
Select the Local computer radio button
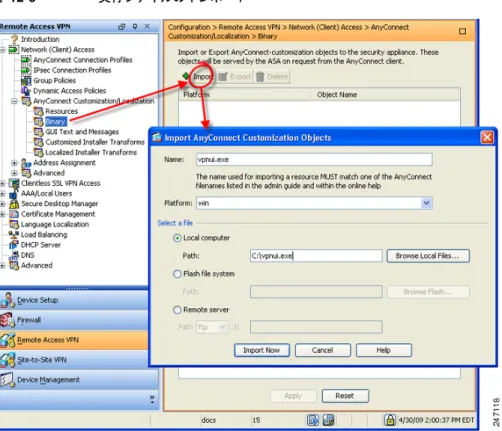(x=177, y=238)
